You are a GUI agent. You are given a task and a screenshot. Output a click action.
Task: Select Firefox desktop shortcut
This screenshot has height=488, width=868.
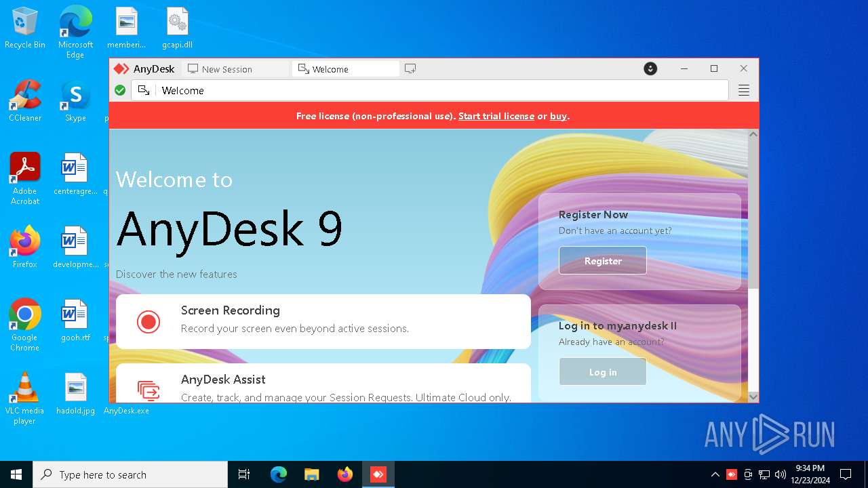[25, 247]
